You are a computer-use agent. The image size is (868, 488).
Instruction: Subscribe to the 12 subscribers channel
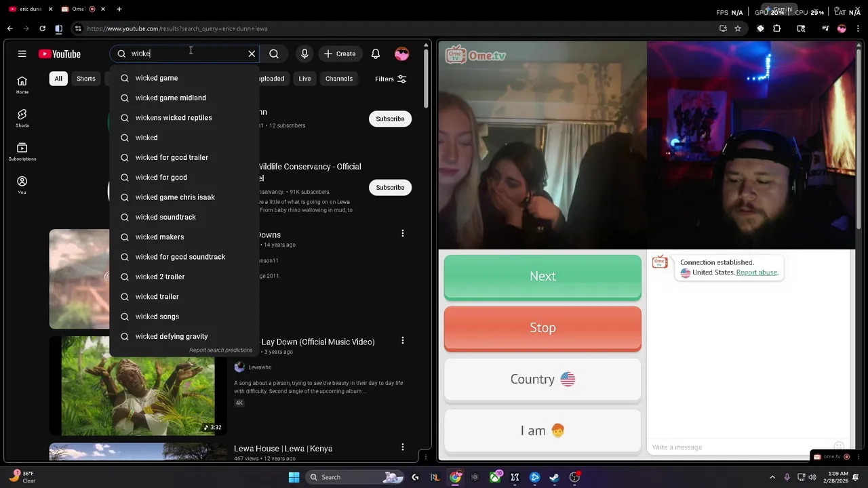(x=390, y=119)
